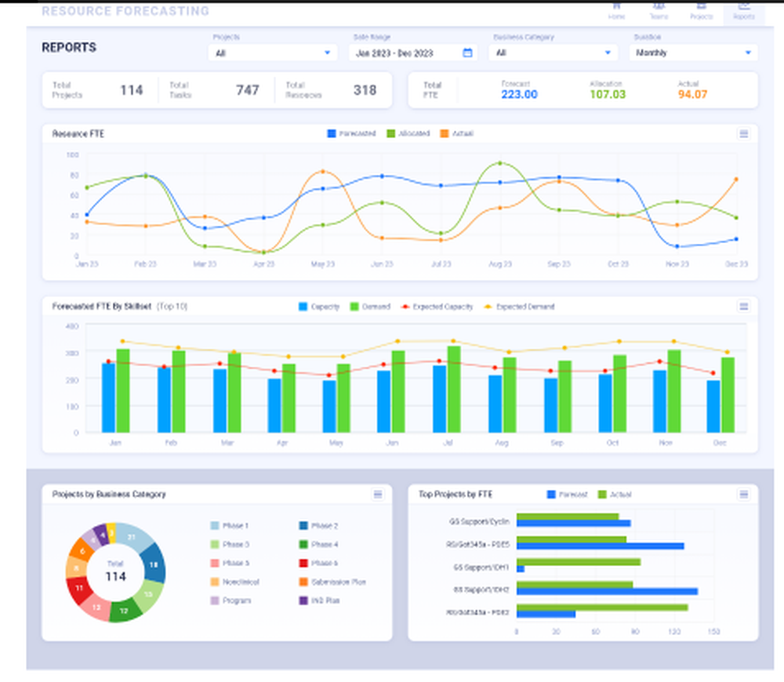Click the Phase 3 legend entry
Screen dimensions: 784x682
click(x=230, y=544)
